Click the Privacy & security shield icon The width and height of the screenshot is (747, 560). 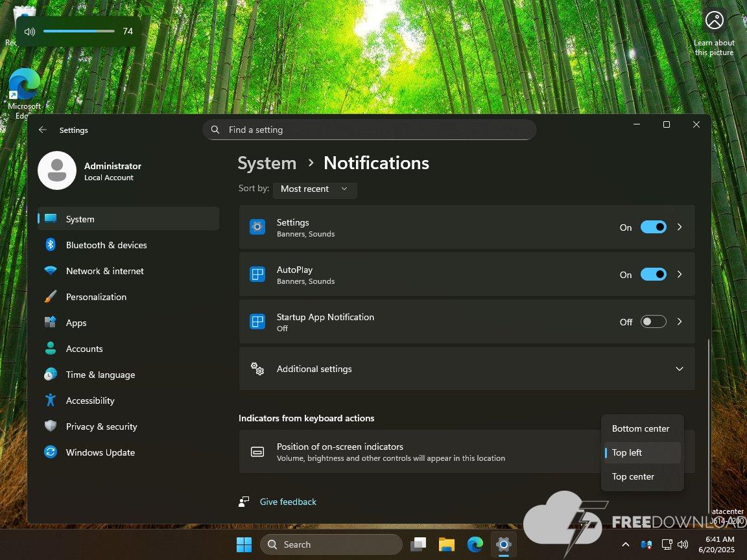51,426
